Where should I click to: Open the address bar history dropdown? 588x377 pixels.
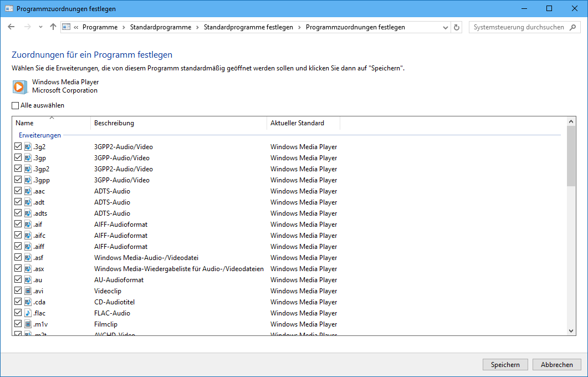(x=445, y=27)
